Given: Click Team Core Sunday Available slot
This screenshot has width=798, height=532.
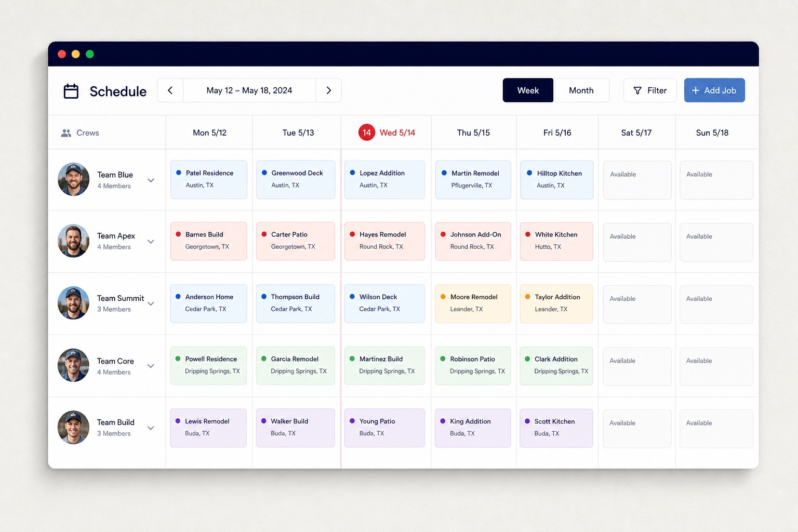Looking at the screenshot, I should [x=716, y=366].
